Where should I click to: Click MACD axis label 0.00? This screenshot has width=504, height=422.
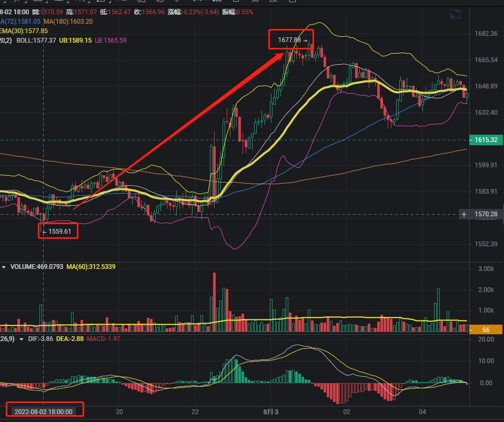pos(486,383)
